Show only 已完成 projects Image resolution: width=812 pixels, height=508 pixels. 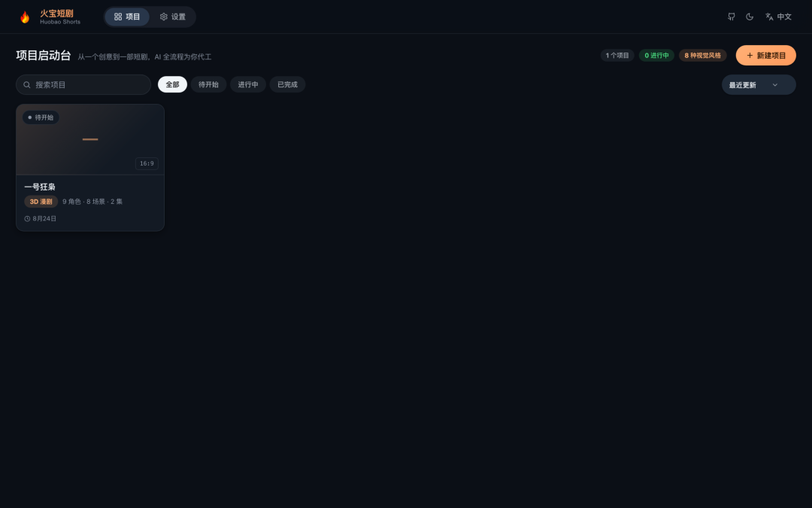point(287,84)
